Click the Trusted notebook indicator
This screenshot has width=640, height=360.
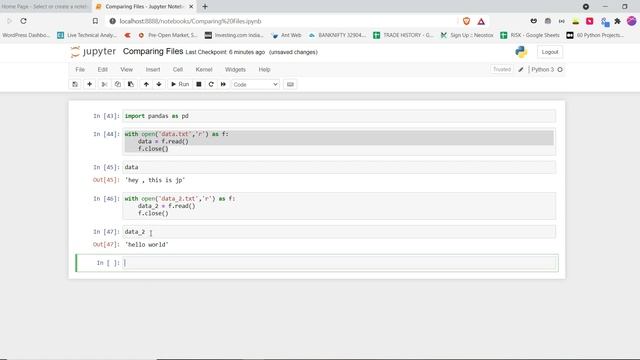pyautogui.click(x=502, y=69)
